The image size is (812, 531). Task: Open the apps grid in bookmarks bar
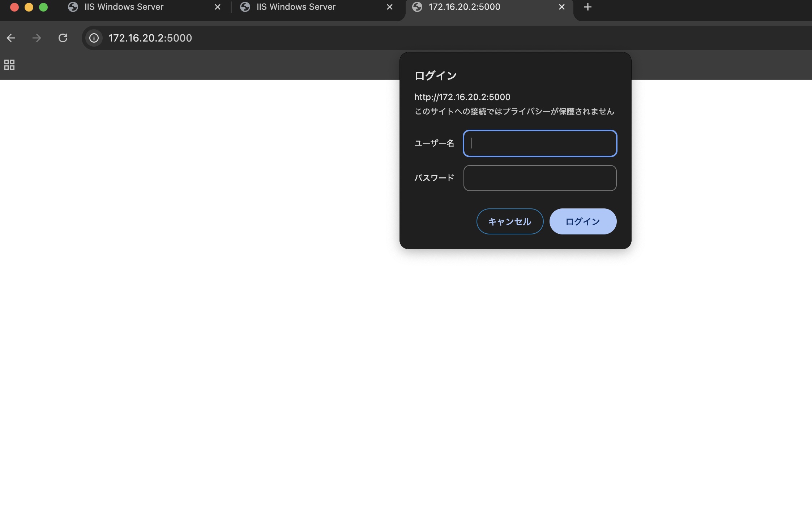(9, 65)
